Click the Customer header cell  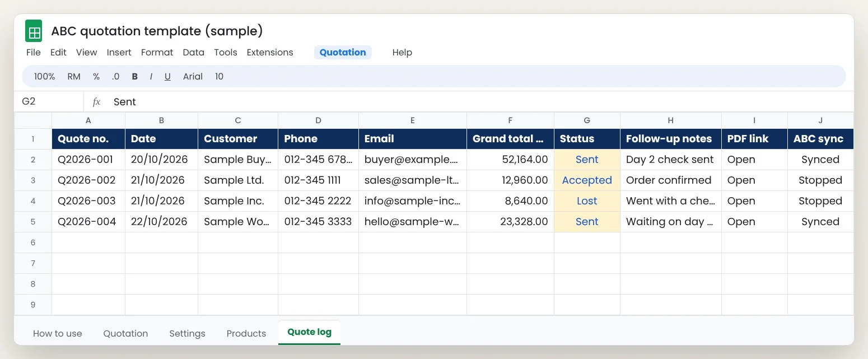coord(238,139)
